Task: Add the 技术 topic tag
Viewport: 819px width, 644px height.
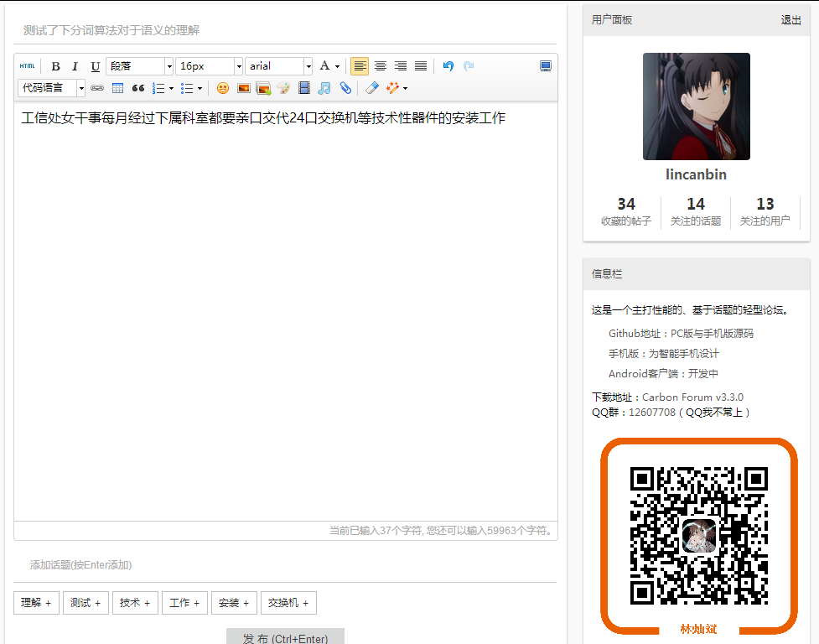Action: point(135,603)
